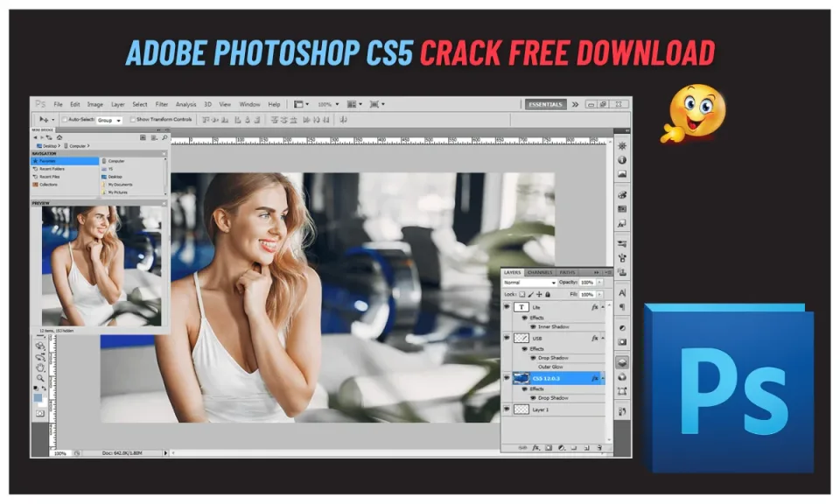Toggle Lock all padlock icon
This screenshot has width=840, height=504.
pos(548,295)
